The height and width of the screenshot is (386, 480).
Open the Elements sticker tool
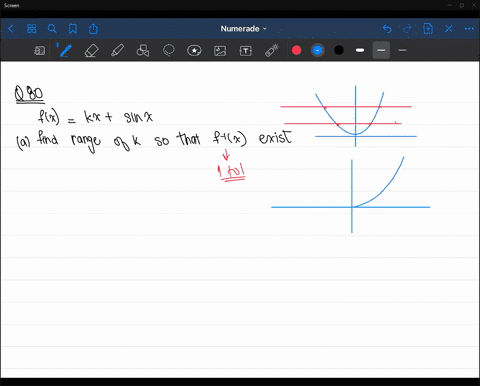[x=194, y=51]
